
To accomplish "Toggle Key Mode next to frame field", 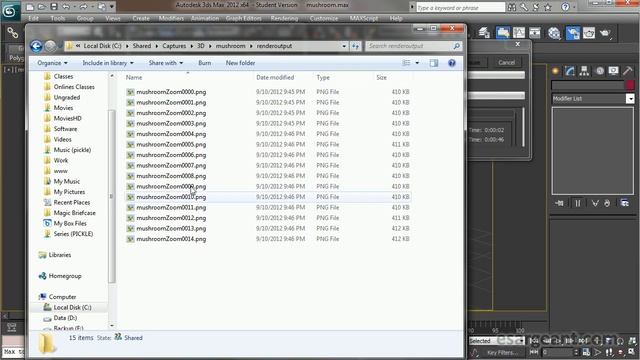I will 534,352.
